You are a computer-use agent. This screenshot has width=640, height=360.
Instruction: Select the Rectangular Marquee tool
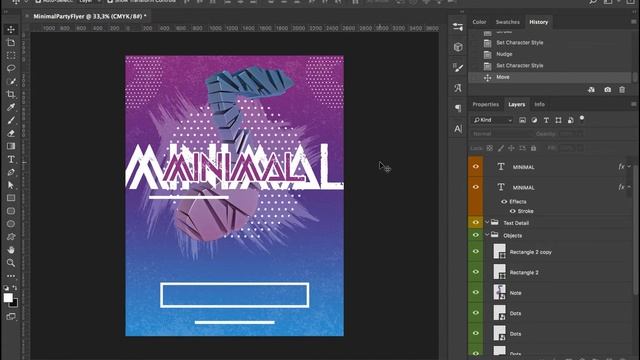pos(11,55)
